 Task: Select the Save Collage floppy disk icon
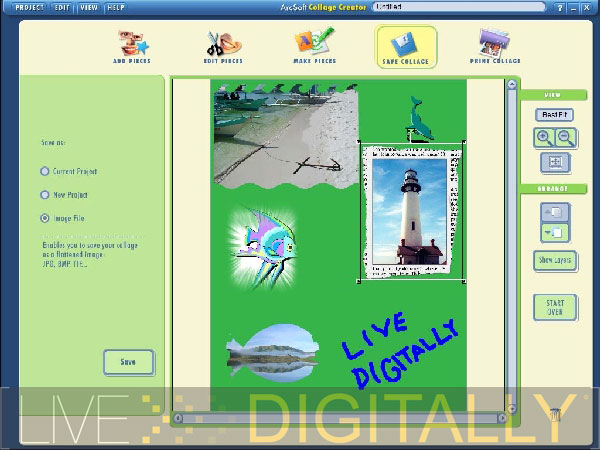pos(406,46)
